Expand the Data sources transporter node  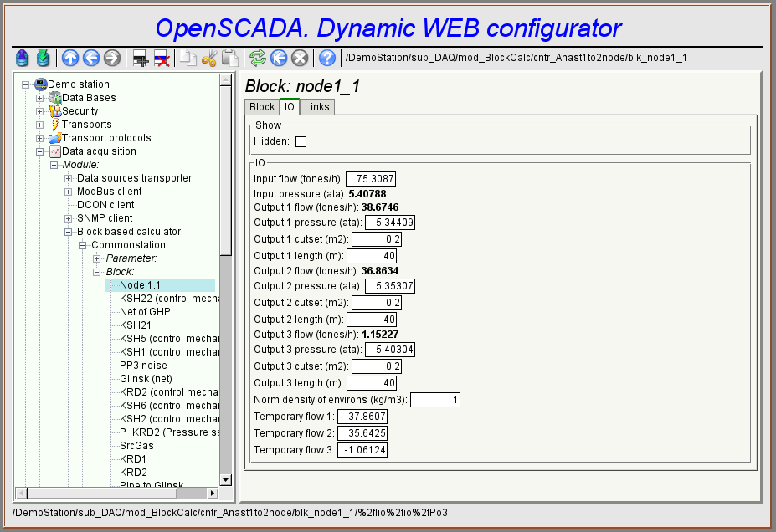tap(69, 178)
